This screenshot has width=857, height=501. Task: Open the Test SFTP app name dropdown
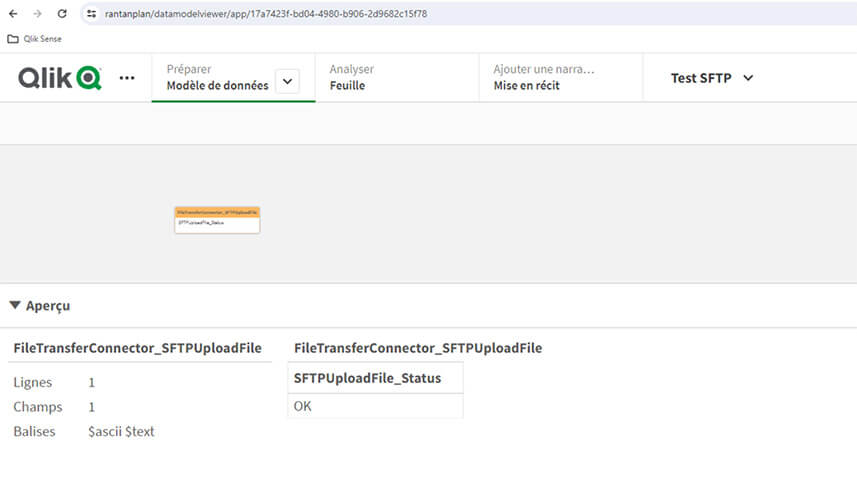(712, 78)
